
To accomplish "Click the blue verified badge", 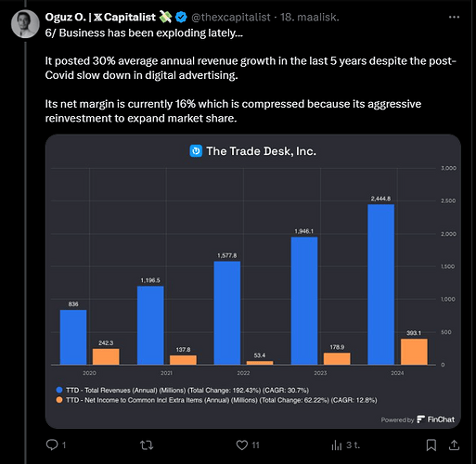I will coord(181,17).
